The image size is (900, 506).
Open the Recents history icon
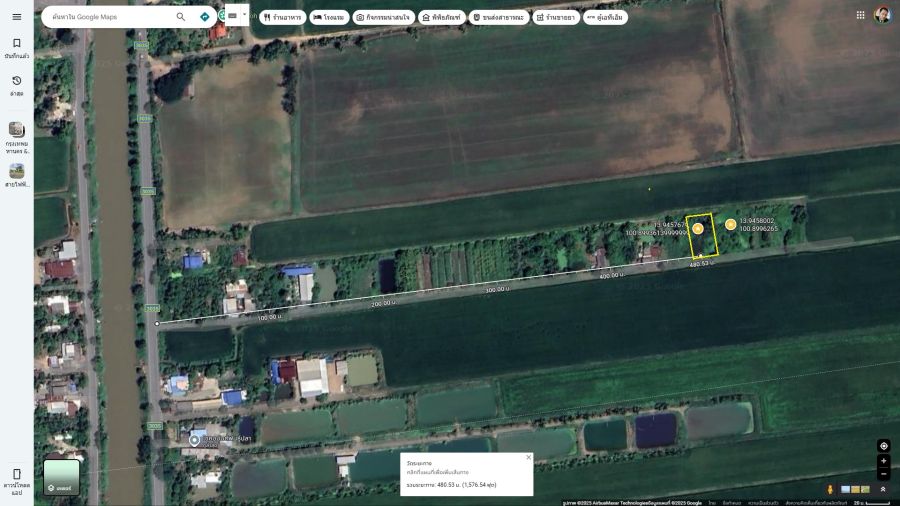16,85
